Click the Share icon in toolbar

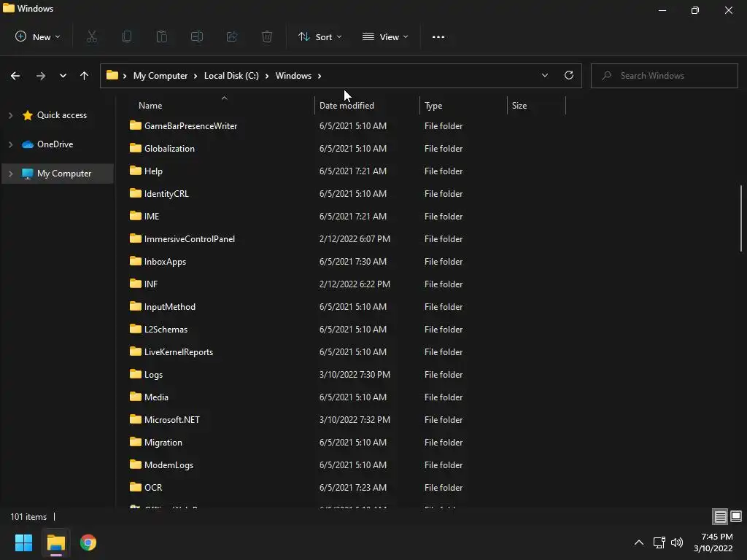[232, 36]
